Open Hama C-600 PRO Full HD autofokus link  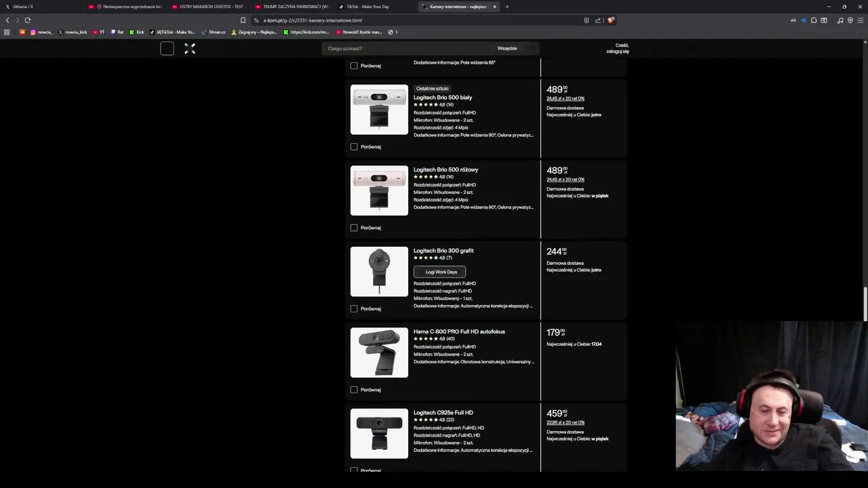click(x=459, y=331)
